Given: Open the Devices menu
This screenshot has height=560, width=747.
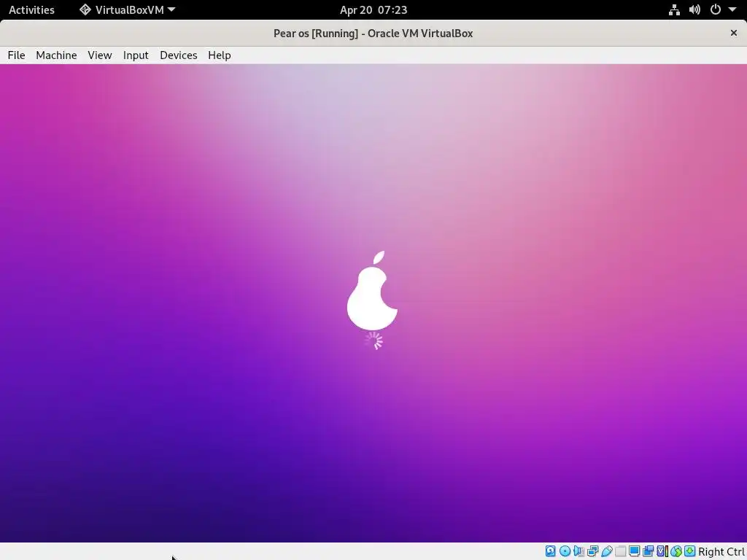Looking at the screenshot, I should [x=179, y=55].
